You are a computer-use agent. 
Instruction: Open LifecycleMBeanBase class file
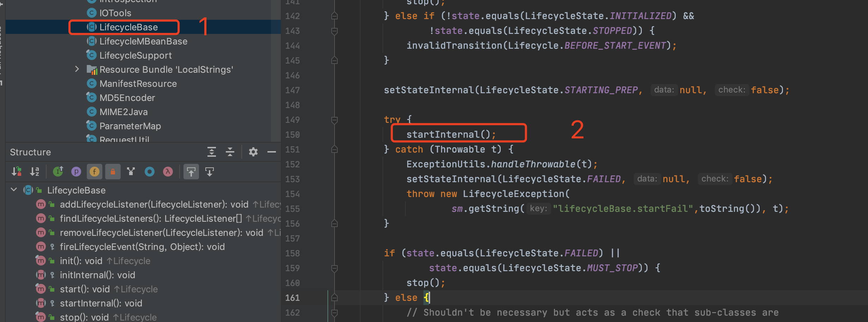pos(143,41)
